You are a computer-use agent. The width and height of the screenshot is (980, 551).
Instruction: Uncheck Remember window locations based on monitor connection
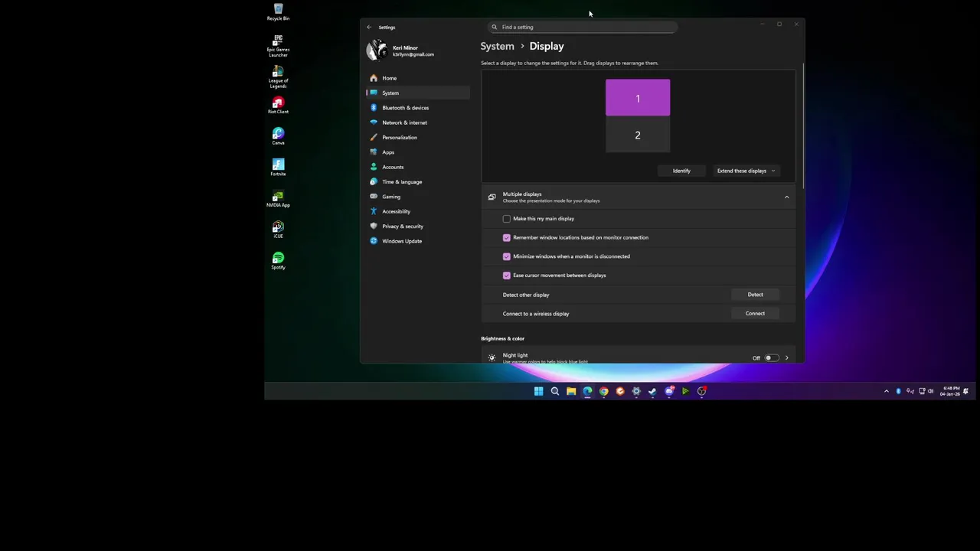coord(506,237)
